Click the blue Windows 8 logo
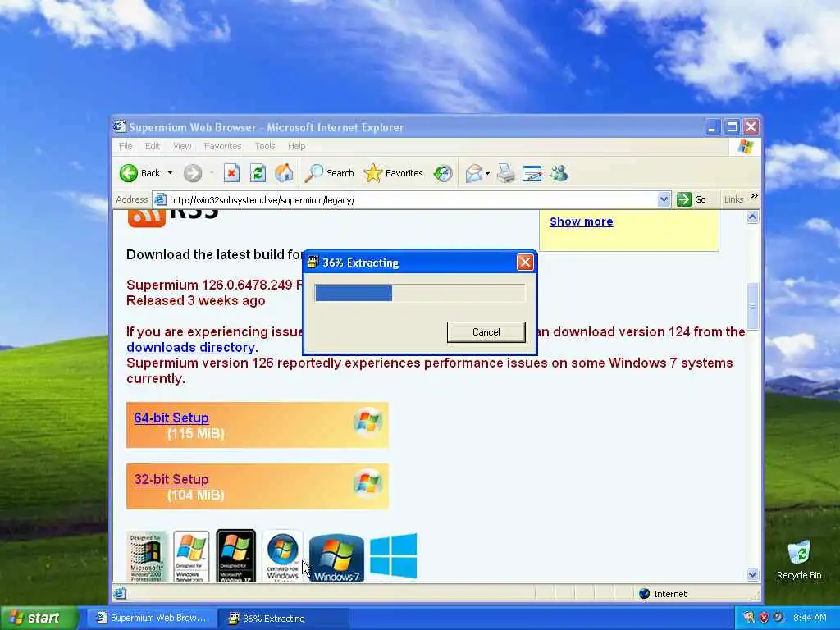840x630 pixels. [393, 556]
